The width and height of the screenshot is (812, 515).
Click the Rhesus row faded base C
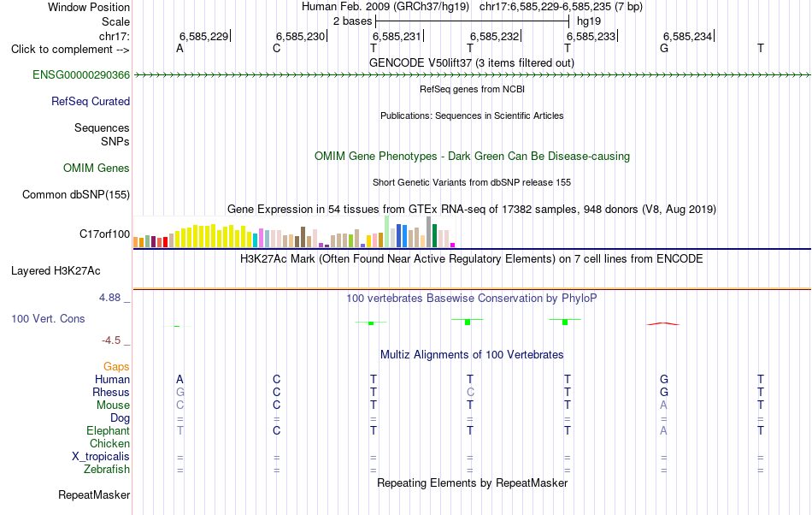tap(470, 392)
